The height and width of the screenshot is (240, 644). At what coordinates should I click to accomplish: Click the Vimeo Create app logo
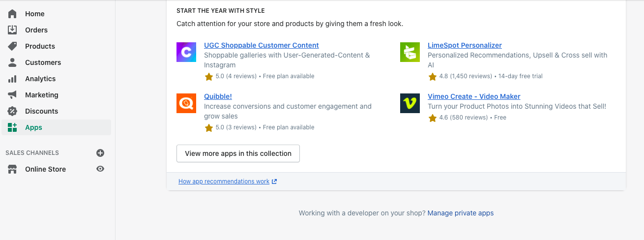(x=410, y=103)
